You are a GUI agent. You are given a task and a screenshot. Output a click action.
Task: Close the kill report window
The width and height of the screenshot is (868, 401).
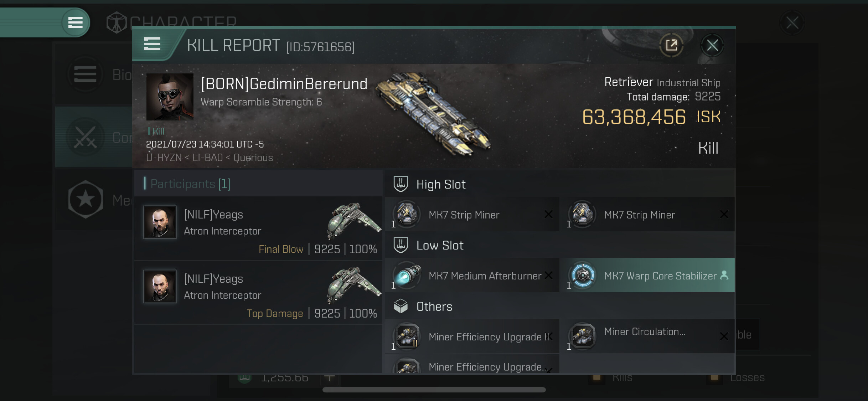(712, 45)
